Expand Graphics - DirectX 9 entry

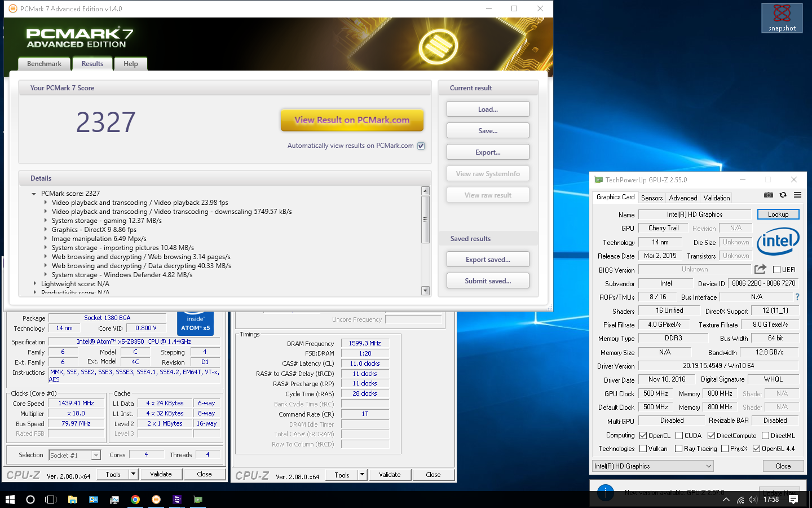click(x=46, y=230)
